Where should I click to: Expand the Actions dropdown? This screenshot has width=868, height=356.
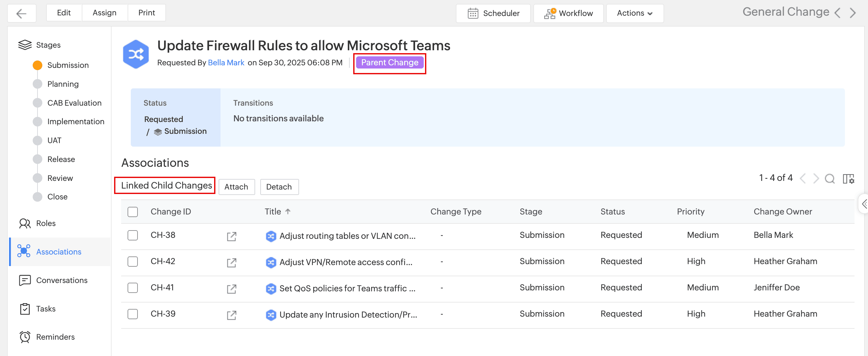tap(634, 13)
